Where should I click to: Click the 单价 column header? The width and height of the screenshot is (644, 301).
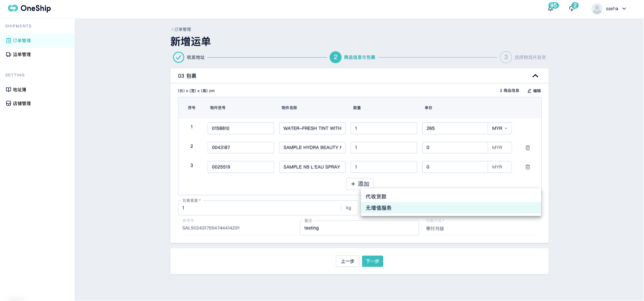(428, 108)
